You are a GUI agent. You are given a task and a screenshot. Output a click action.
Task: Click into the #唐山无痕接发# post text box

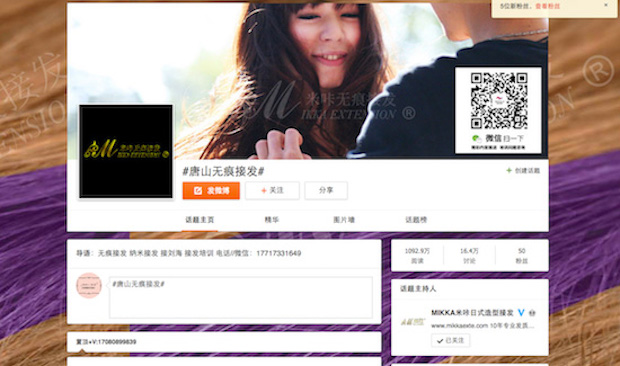(x=241, y=297)
